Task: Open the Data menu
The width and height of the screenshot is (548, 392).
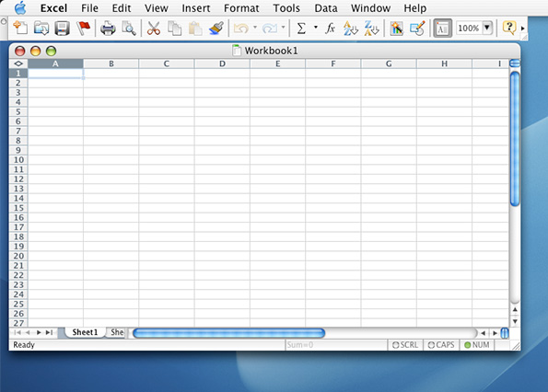Action: pos(326,8)
